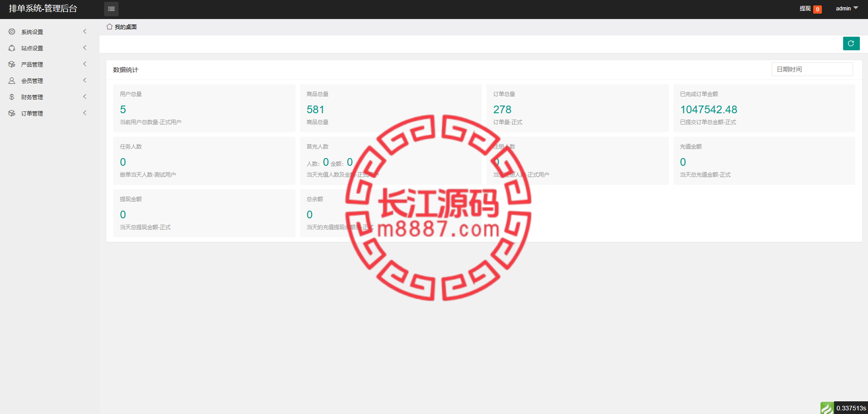Expand 订单管理 chevron arrow
This screenshot has height=414, width=868.
tap(85, 113)
